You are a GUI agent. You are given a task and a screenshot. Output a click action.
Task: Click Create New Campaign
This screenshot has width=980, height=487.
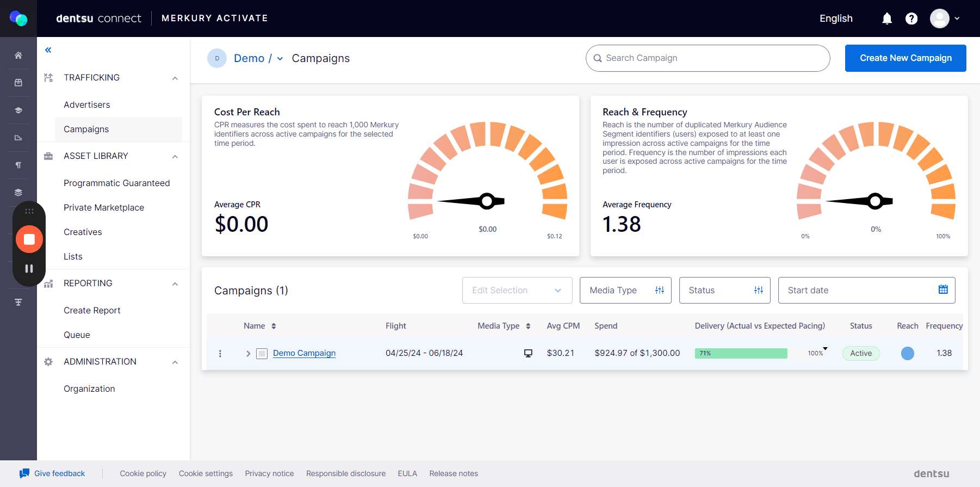[x=905, y=58]
